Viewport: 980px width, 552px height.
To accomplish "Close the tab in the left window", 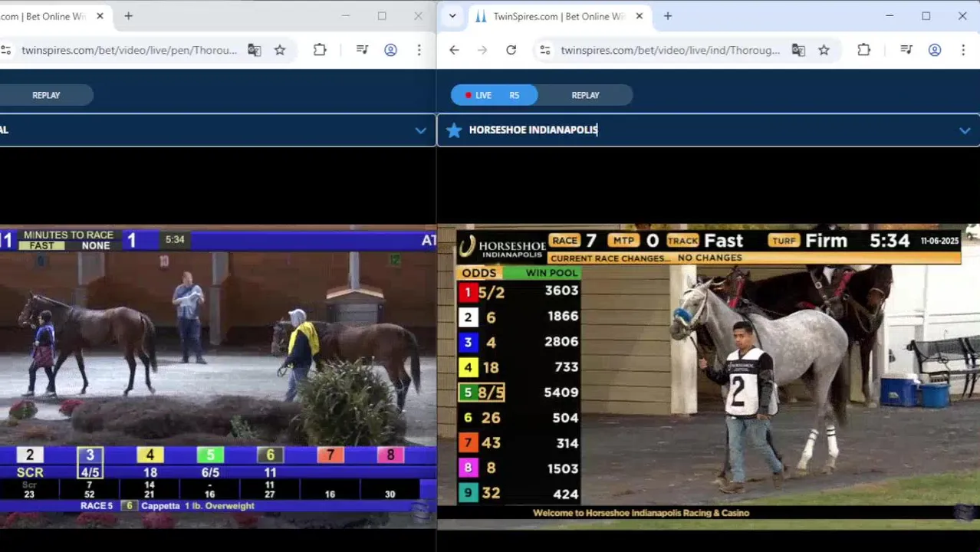I will [x=100, y=16].
